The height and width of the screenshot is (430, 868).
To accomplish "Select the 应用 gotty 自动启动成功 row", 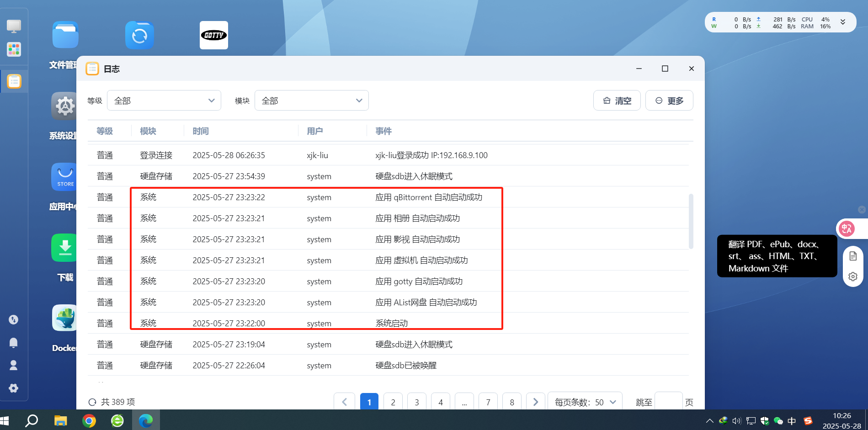I will point(389,281).
